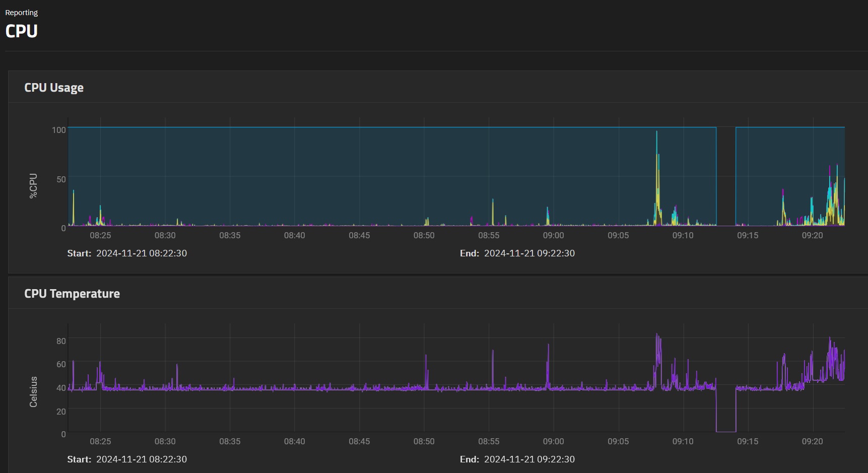Click the CPU Usage Start timestamp

141,253
